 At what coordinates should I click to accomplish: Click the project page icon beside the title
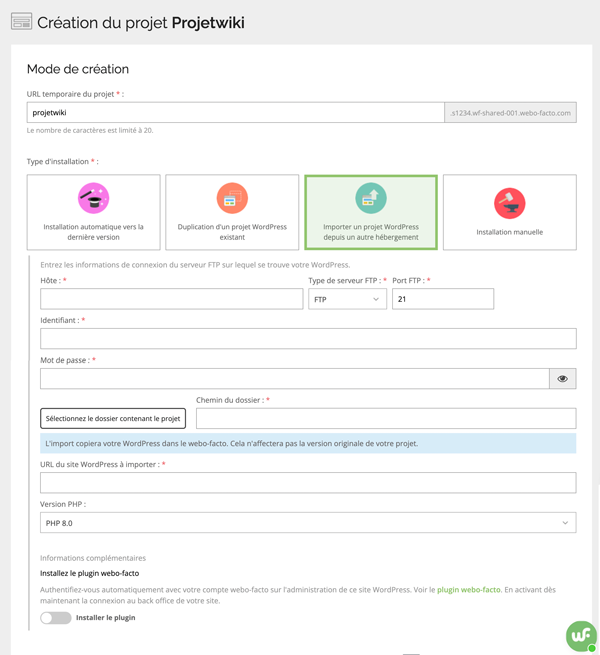pos(21,22)
